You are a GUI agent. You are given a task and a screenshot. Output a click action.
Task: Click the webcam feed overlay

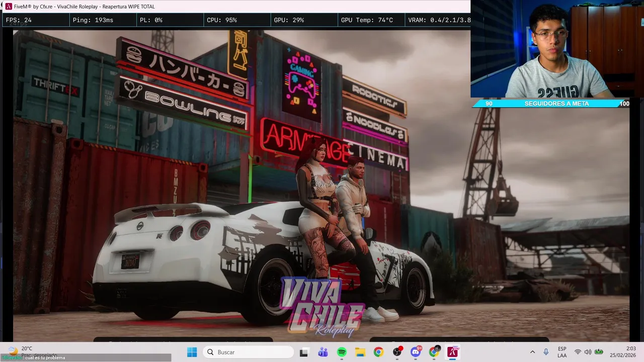(x=557, y=49)
